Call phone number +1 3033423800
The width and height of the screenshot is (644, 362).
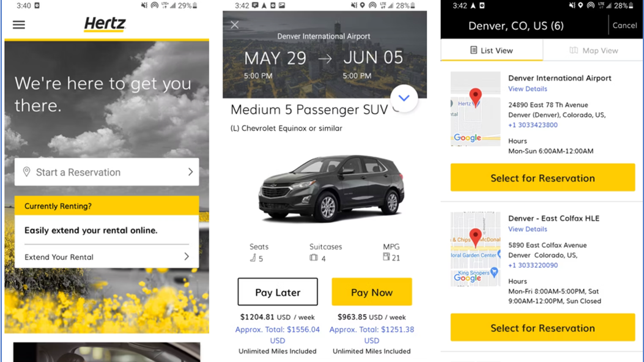click(x=533, y=125)
